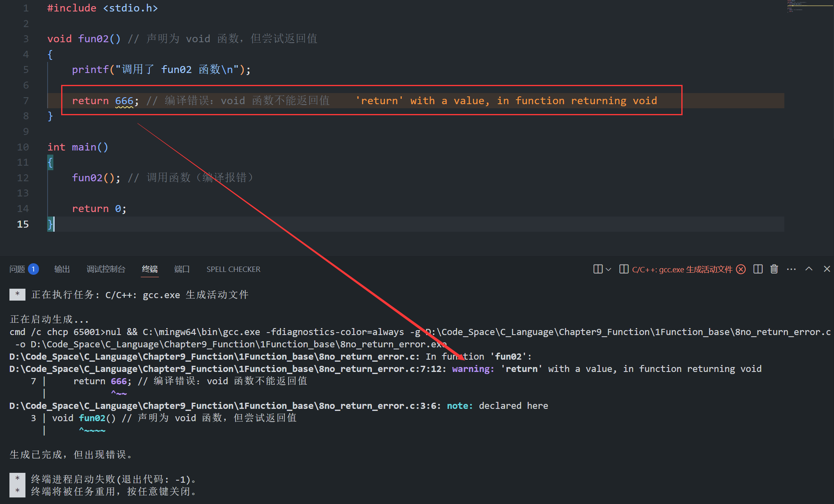
Task: Close the bottom panel
Action: pyautogui.click(x=827, y=269)
